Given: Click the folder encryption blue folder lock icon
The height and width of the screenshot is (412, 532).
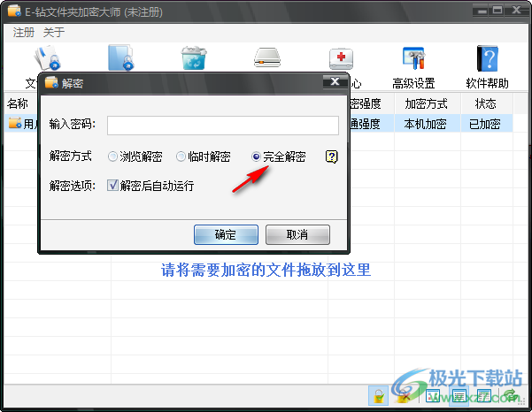Looking at the screenshot, I should [x=121, y=57].
